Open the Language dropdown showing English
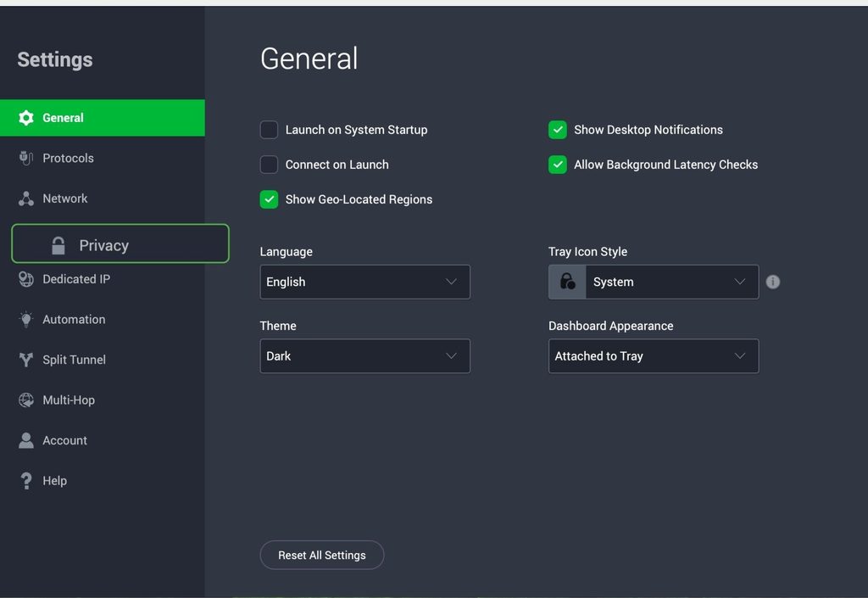The width and height of the screenshot is (868, 598). [364, 282]
